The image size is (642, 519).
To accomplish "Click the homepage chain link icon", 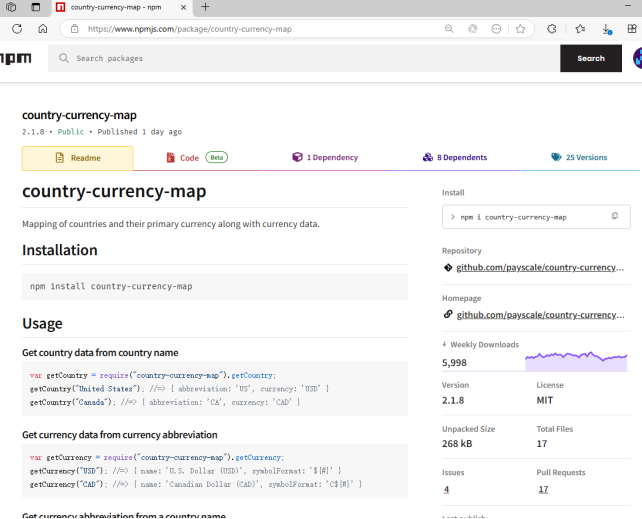I will pos(448,314).
